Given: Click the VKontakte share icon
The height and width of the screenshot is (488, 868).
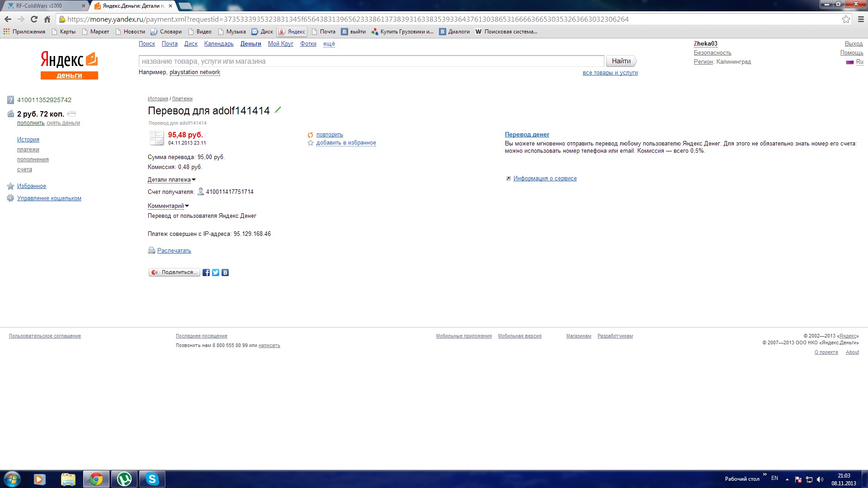Looking at the screenshot, I should 225,272.
